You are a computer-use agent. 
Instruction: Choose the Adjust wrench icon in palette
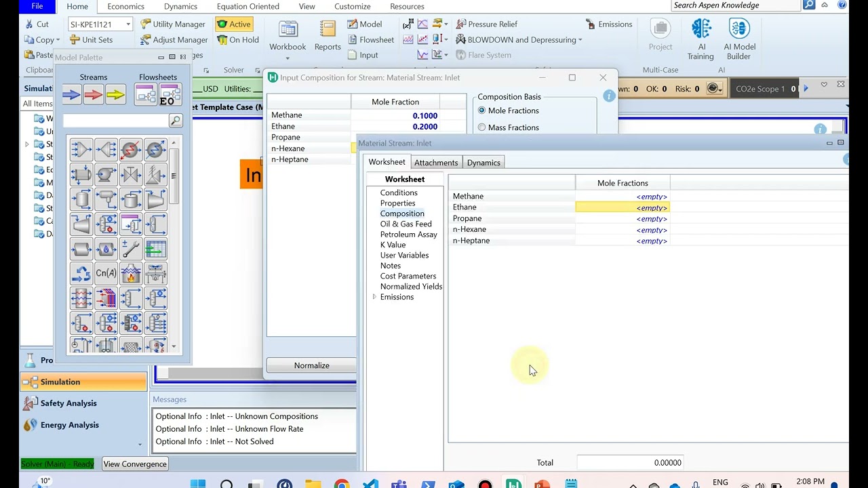click(130, 249)
